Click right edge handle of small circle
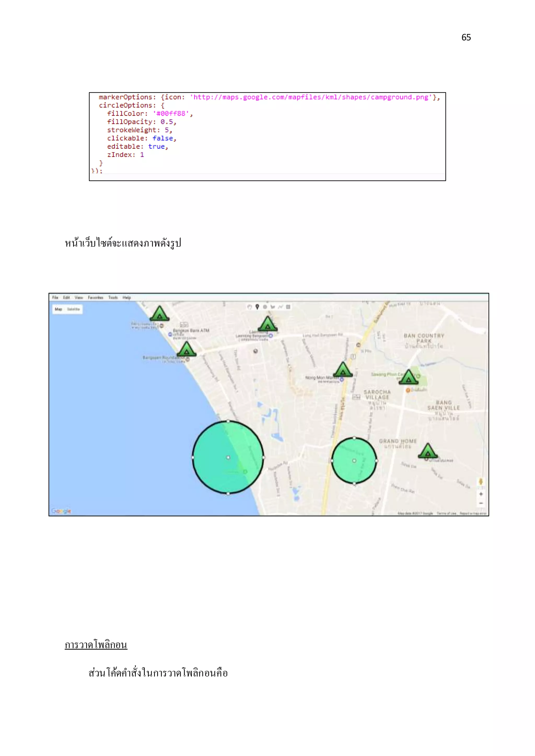Viewport: 535px width, 756px height. tap(376, 461)
